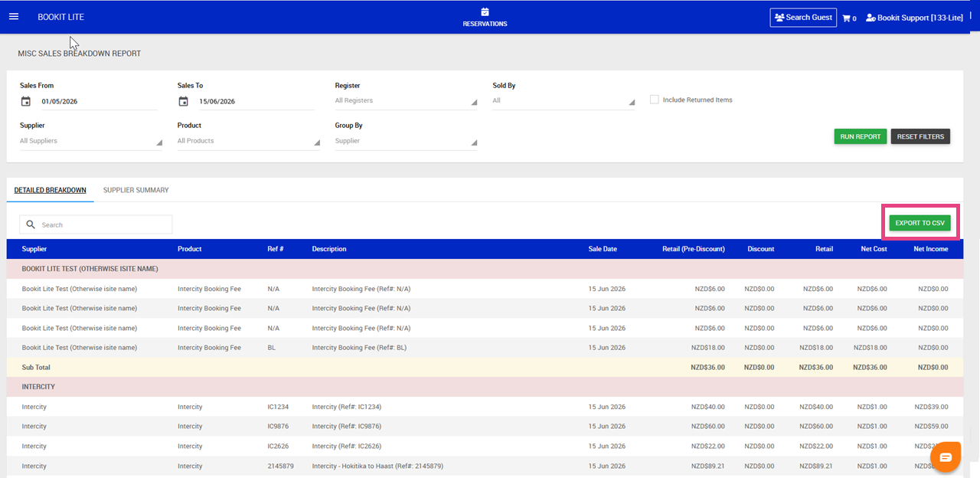Expand the Register dropdown
The width and height of the screenshot is (980, 478).
click(x=406, y=101)
